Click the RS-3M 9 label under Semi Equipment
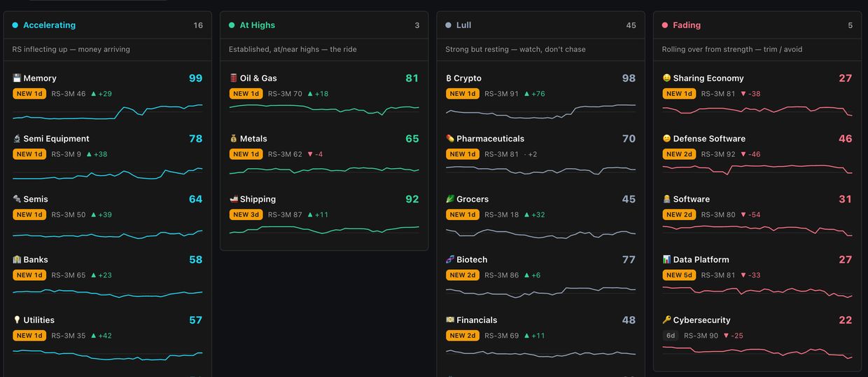Viewport: 868px width, 377px height. (66, 154)
